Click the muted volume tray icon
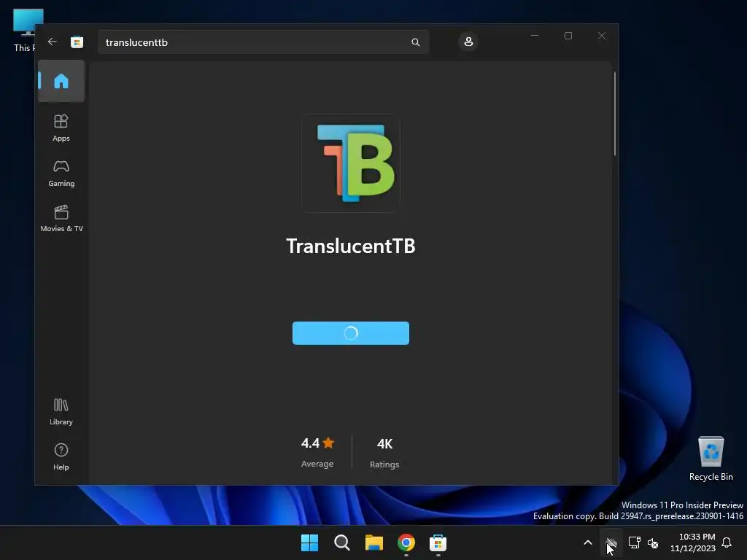This screenshot has height=560, width=747. (653, 542)
